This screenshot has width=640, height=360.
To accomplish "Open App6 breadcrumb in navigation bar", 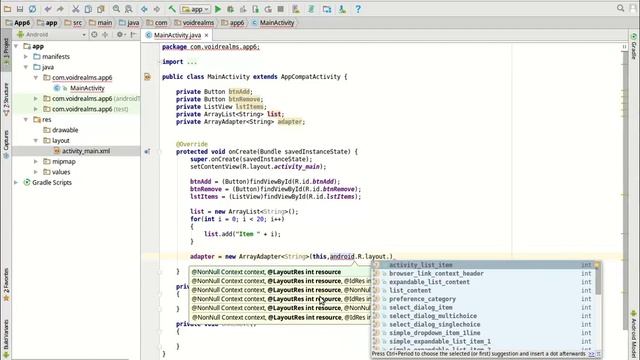I will click(x=18, y=23).
